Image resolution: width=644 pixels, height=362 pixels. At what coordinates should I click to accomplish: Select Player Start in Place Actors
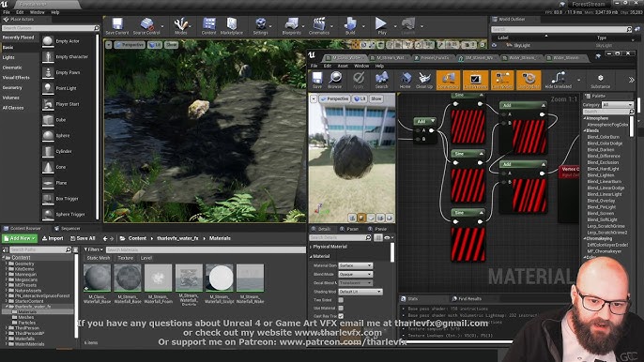pos(69,104)
